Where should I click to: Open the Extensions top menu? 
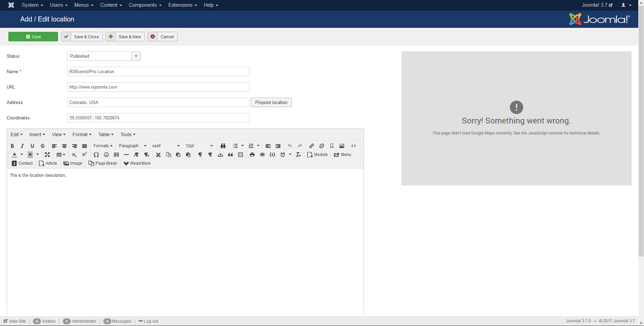pyautogui.click(x=182, y=5)
